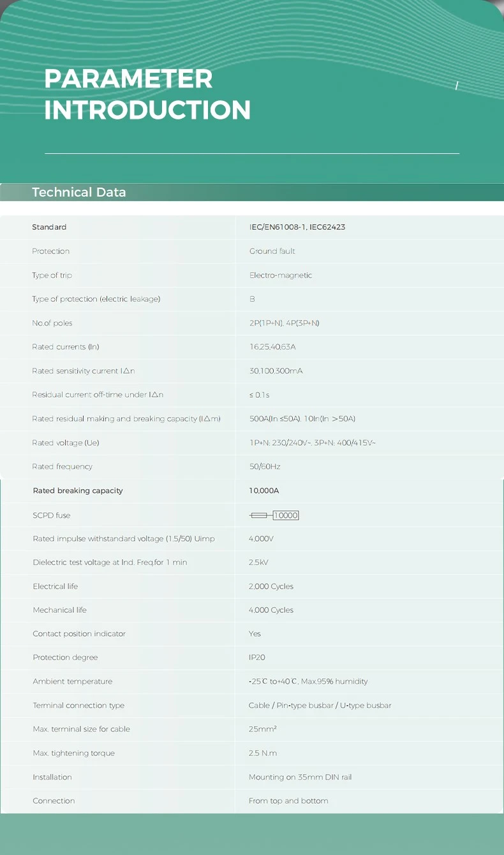Select the 16,25,40,63A rated currents value
Viewport: 504px width, 855px height.
(272, 347)
